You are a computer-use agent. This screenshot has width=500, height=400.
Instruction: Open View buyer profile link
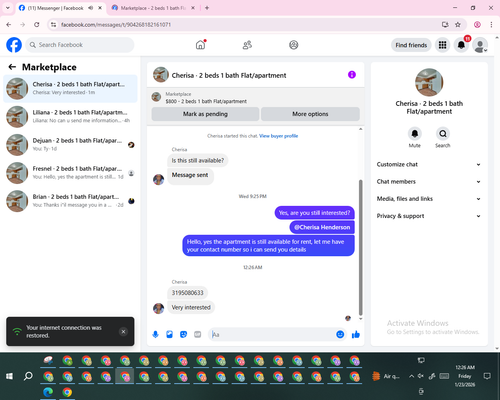(279, 136)
